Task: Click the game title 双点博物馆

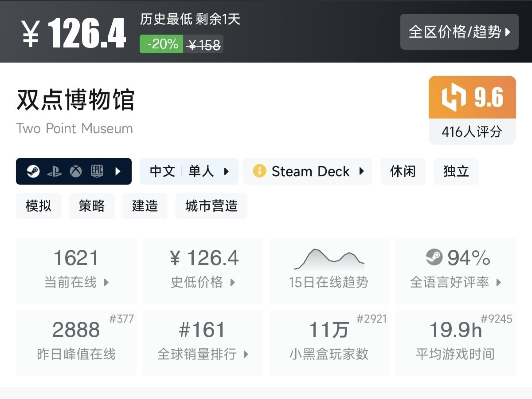Action: click(x=75, y=99)
